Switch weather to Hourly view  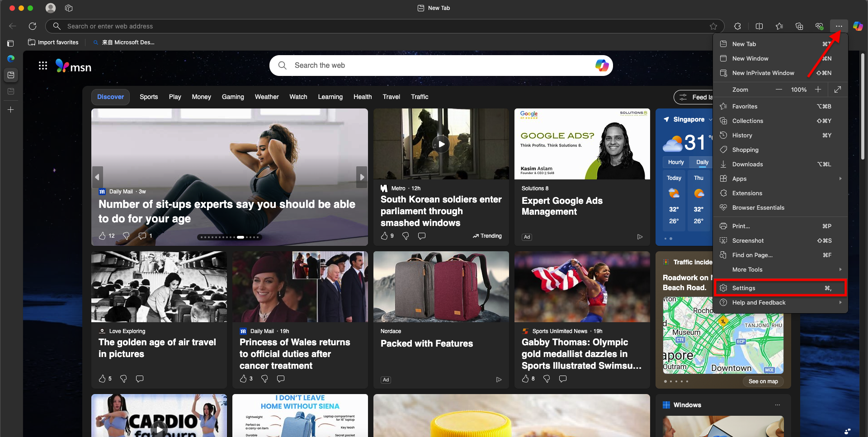pos(676,162)
